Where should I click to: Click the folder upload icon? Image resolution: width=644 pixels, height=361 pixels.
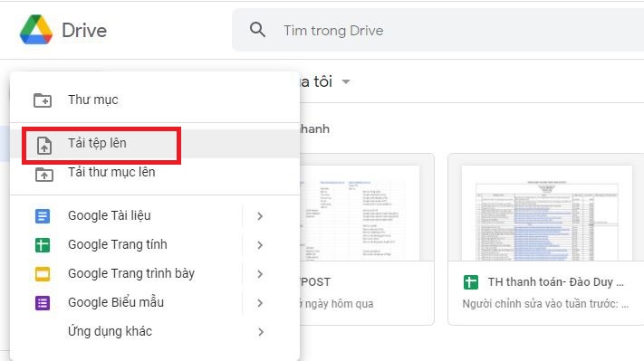[44, 175]
